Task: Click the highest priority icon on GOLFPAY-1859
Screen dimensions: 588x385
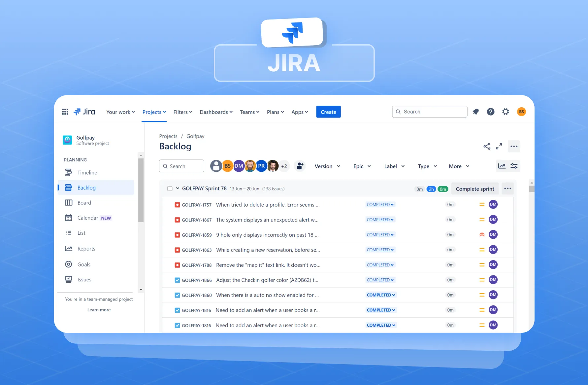Action: pos(482,234)
